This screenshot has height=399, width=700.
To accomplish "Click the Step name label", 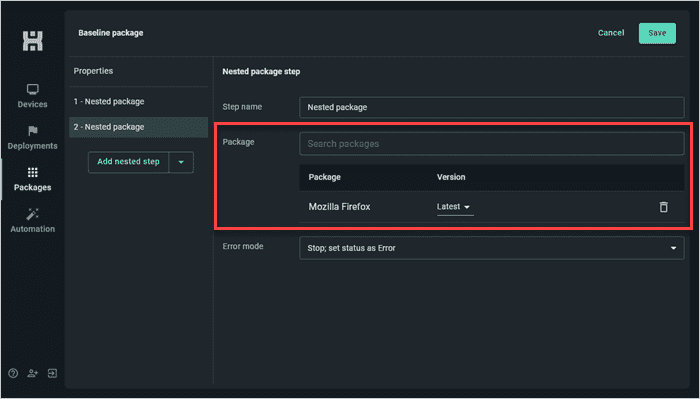I will [242, 107].
